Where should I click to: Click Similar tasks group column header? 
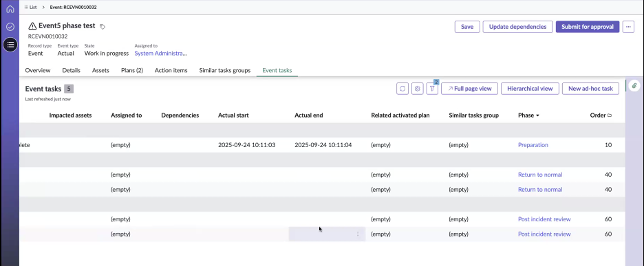(x=473, y=115)
